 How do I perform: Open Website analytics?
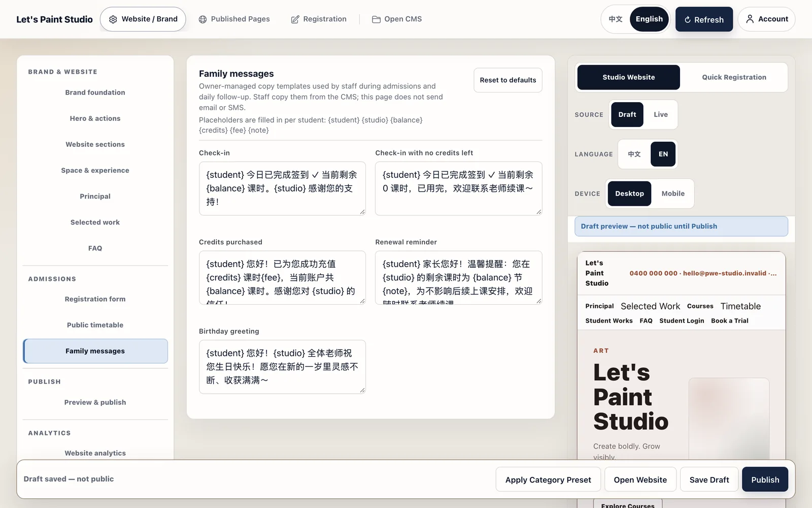[95, 453]
